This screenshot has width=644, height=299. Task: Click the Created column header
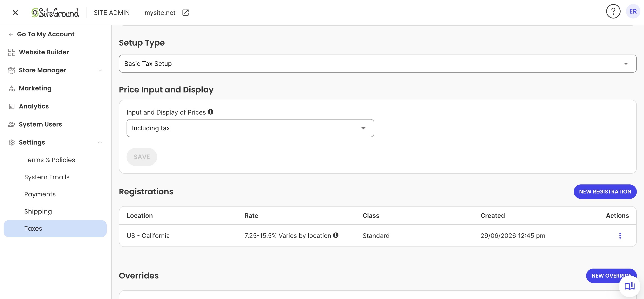(492, 216)
